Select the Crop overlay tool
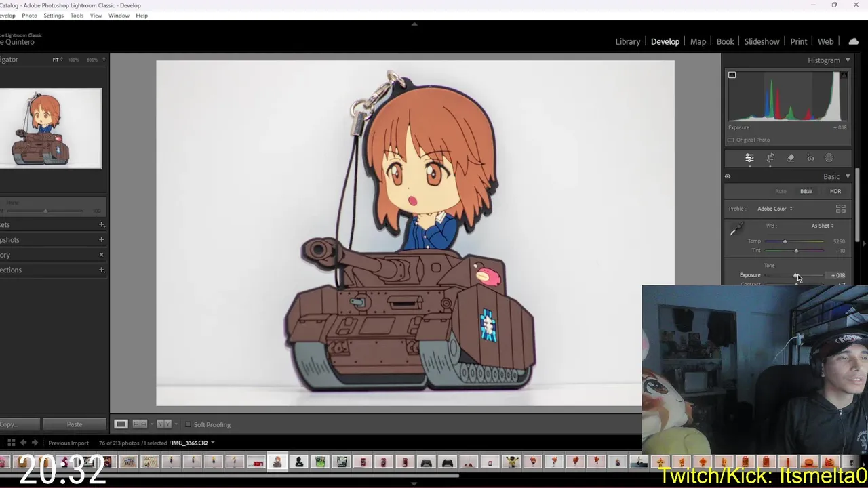The width and height of the screenshot is (868, 488). [770, 158]
